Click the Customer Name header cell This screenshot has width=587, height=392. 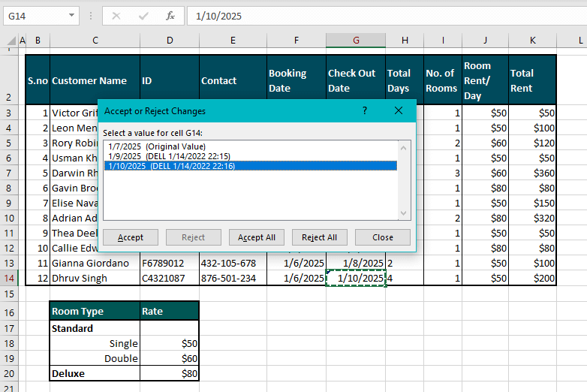click(95, 80)
